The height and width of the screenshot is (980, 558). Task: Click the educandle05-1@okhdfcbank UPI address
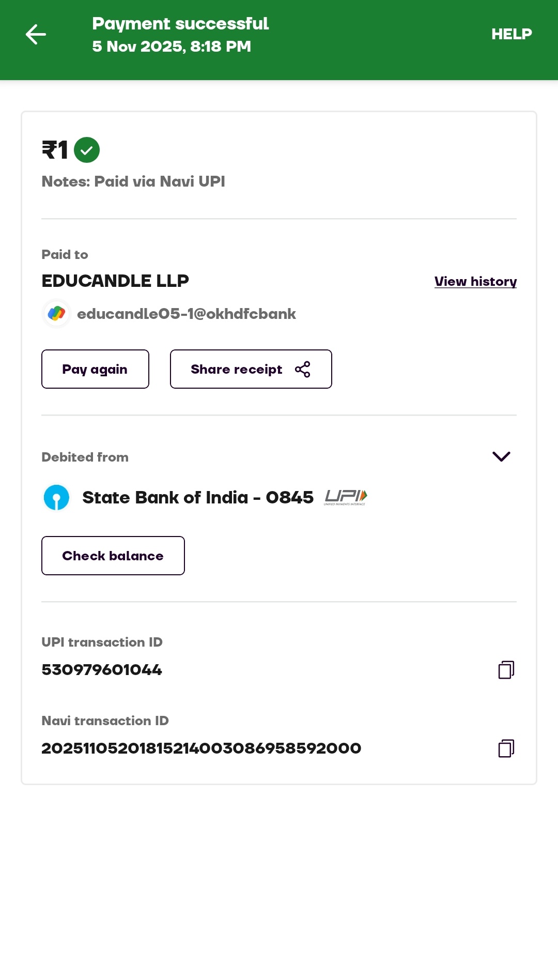pos(187,314)
